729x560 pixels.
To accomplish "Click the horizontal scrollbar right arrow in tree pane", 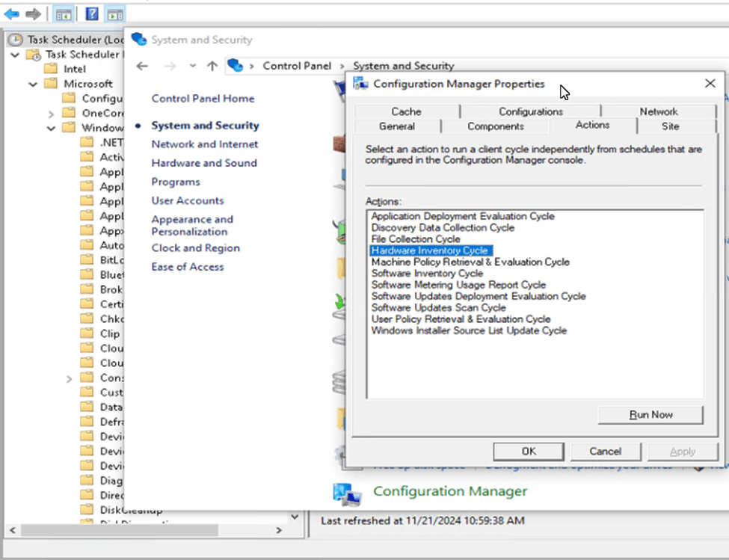I will pos(278,530).
